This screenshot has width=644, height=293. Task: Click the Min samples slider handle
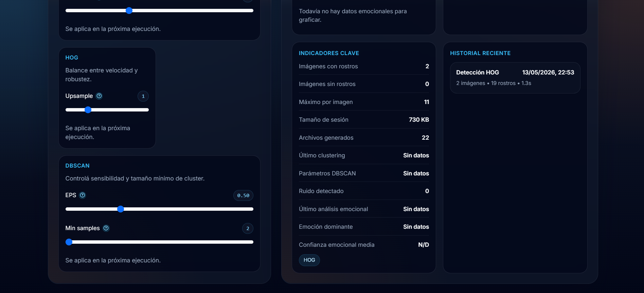[69, 242]
